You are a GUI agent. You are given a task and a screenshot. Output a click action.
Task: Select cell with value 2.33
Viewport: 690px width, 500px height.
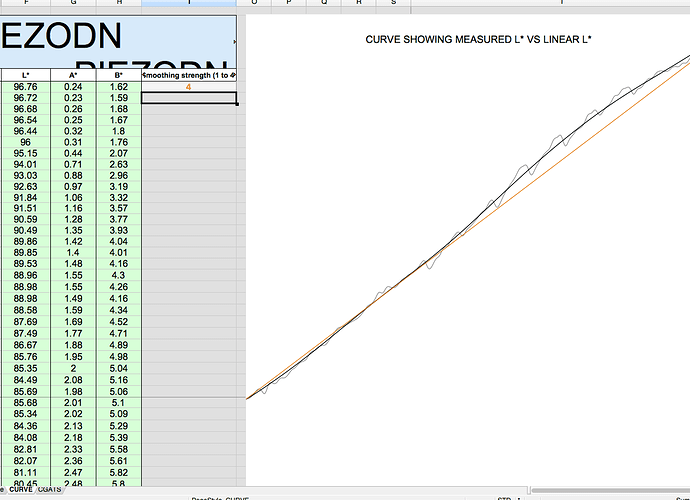[x=74, y=449]
